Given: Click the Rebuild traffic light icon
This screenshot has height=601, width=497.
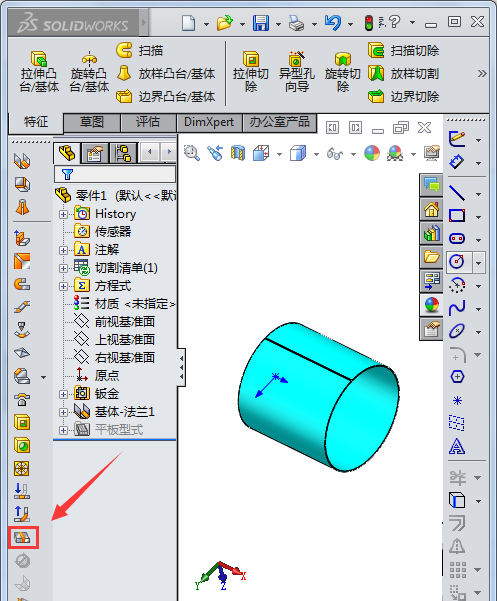Looking at the screenshot, I should (369, 23).
